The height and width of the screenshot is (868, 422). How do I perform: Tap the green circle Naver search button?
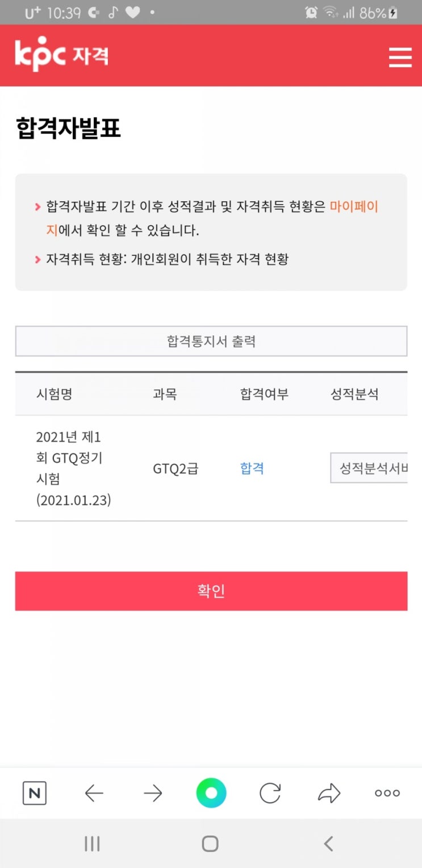coord(211,793)
